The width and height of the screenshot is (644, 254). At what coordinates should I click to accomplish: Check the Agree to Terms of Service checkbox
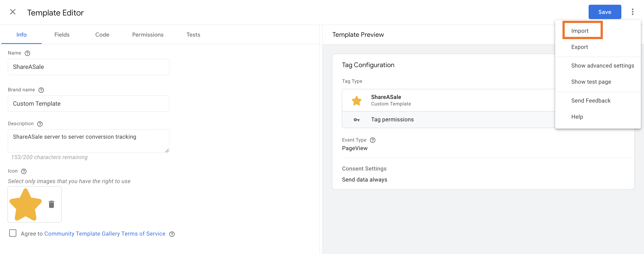coord(13,233)
